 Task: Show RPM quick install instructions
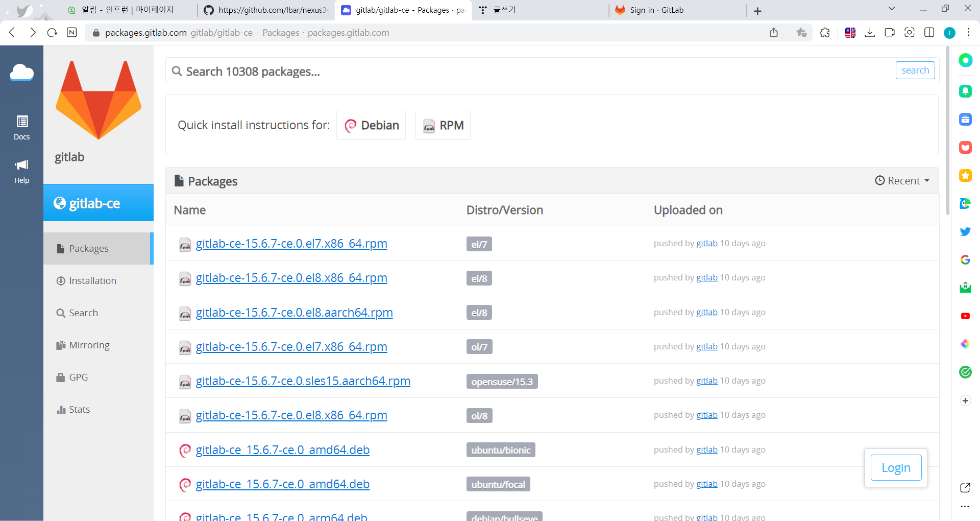click(x=443, y=125)
